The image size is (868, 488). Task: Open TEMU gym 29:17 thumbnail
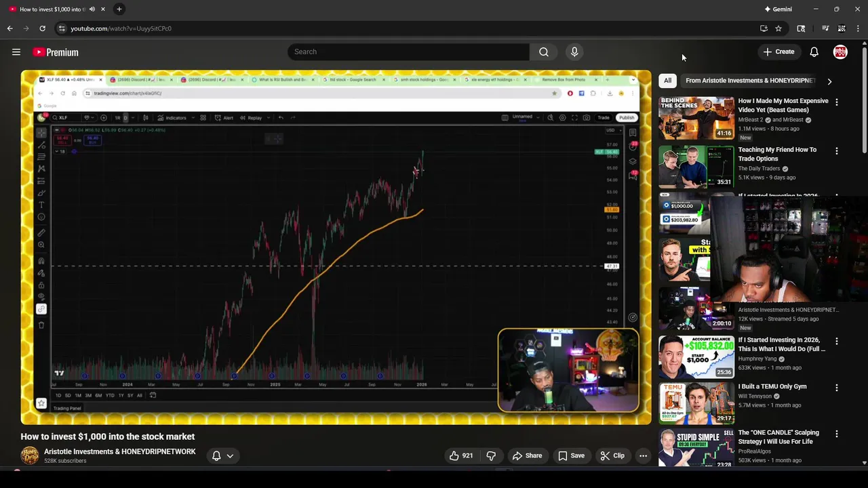696,403
